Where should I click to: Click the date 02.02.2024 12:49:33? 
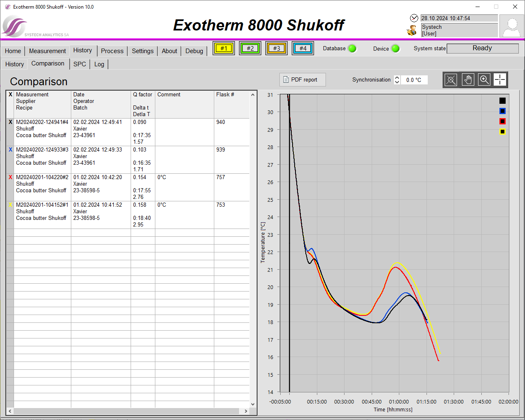(98, 150)
